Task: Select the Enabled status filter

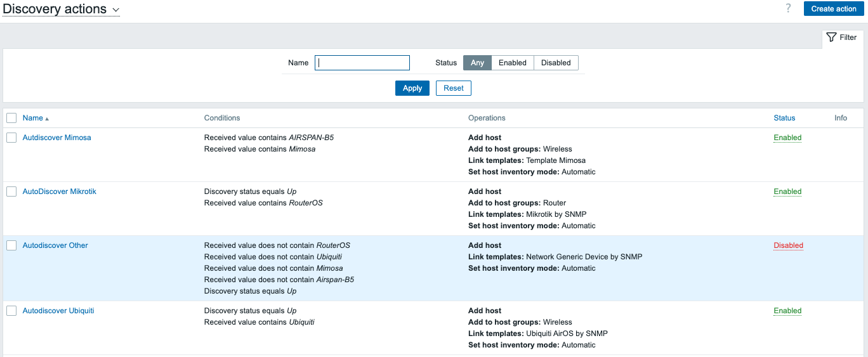Action: (x=512, y=63)
